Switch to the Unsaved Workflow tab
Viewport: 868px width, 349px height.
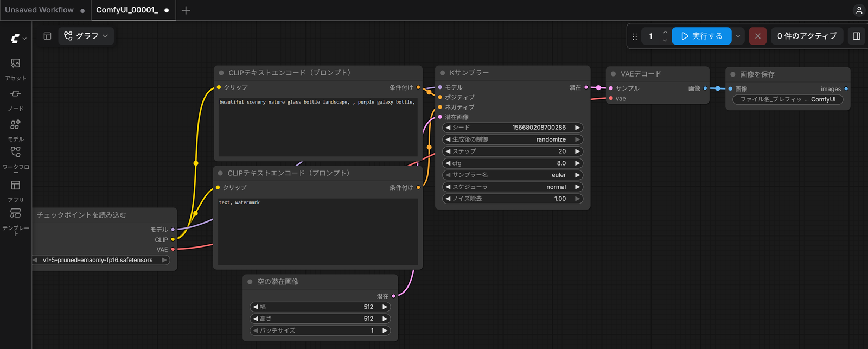coord(39,10)
